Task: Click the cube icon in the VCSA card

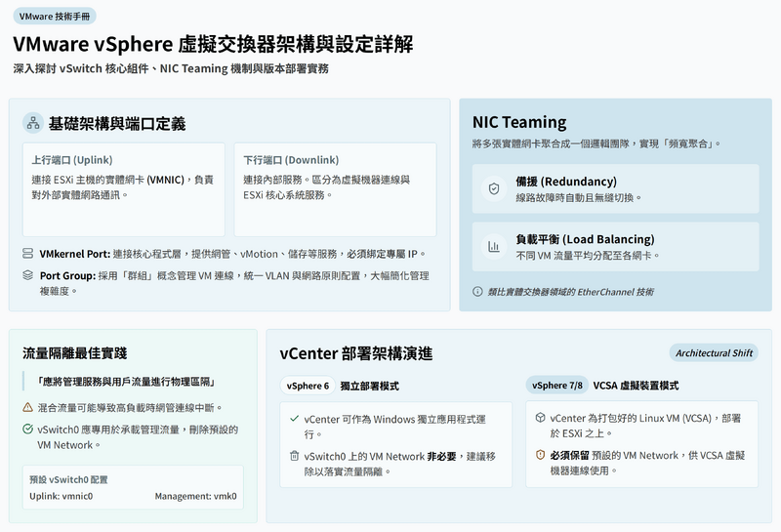Action: (540, 418)
